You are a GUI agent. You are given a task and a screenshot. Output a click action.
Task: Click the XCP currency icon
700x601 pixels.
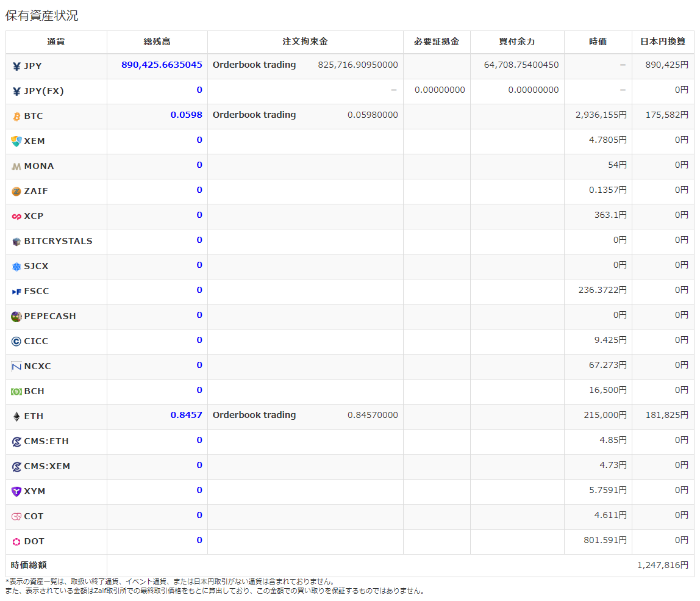tap(16, 217)
